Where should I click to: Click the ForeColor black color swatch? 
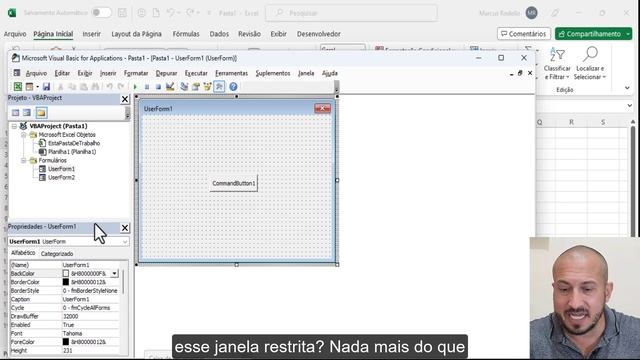(66, 342)
